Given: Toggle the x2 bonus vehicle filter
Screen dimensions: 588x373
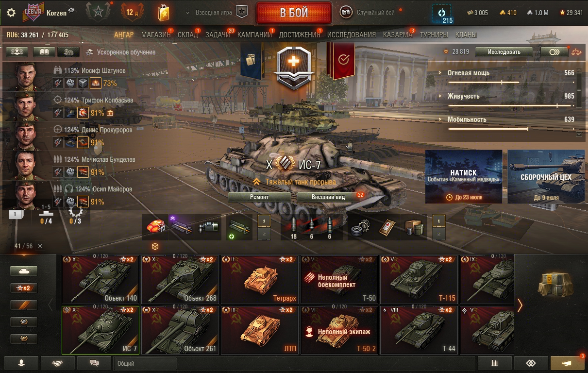Looking at the screenshot, I should point(24,288).
